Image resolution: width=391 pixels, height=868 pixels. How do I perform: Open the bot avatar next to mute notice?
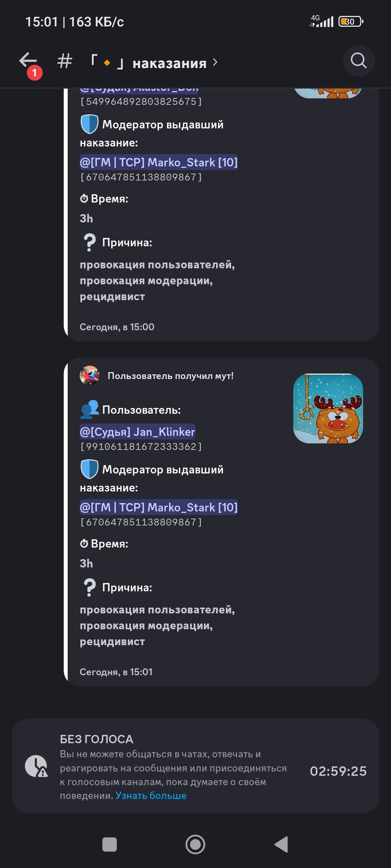(x=89, y=375)
